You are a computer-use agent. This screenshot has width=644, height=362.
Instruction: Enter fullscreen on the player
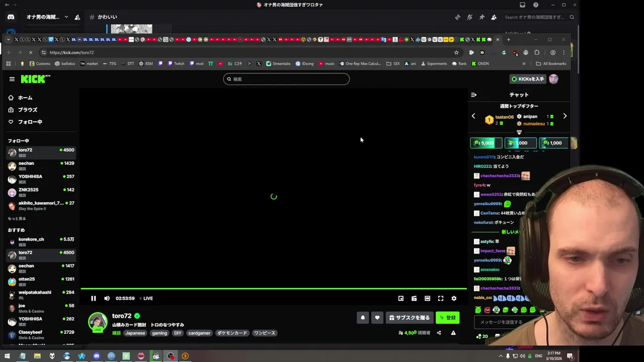point(441,298)
